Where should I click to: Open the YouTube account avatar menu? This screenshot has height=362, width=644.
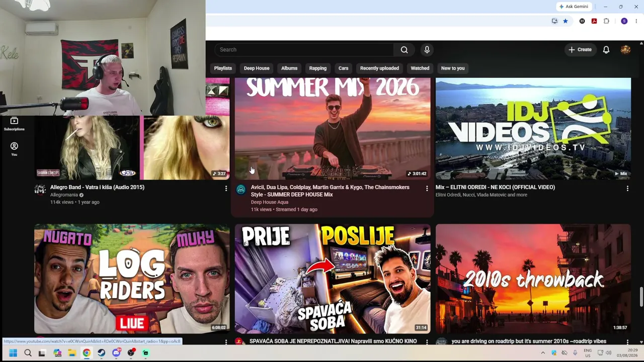pyautogui.click(x=625, y=50)
